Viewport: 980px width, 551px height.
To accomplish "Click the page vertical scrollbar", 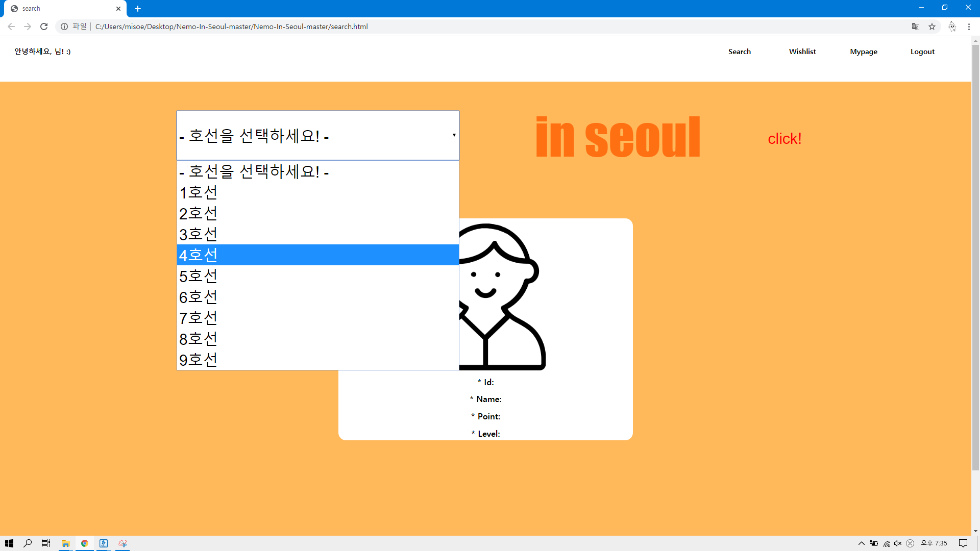I will (975, 258).
